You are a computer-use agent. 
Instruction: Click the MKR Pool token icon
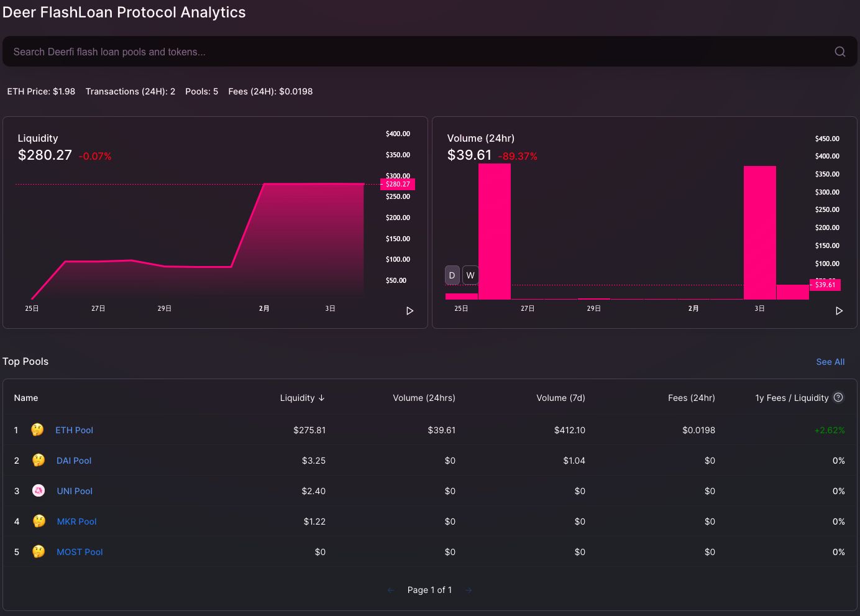pos(39,521)
